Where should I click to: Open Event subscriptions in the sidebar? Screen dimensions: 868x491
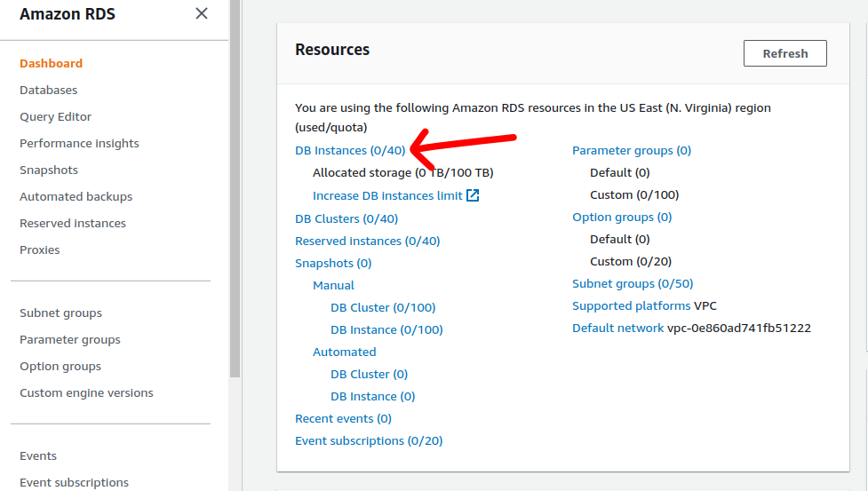click(74, 482)
